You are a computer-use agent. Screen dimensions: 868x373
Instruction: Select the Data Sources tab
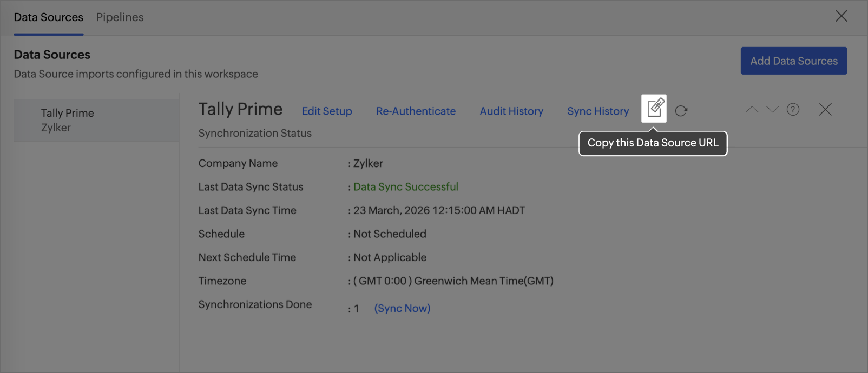click(49, 17)
